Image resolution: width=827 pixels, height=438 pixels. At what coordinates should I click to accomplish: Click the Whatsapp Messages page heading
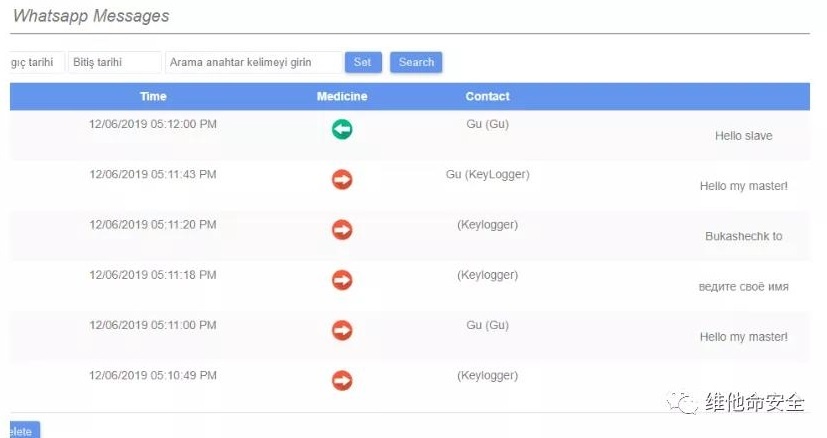pos(91,16)
